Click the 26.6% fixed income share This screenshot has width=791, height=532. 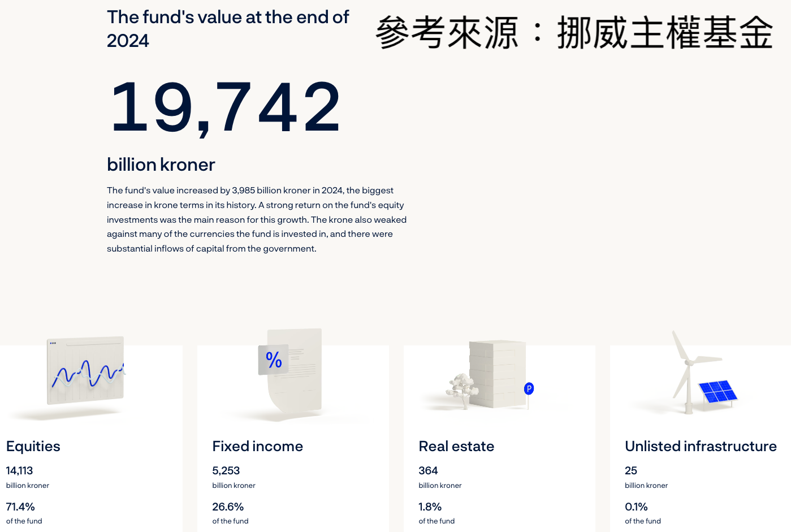[x=228, y=507]
